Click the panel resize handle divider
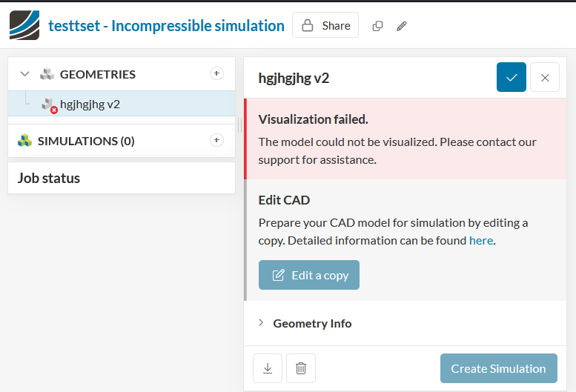 pyautogui.click(x=239, y=126)
